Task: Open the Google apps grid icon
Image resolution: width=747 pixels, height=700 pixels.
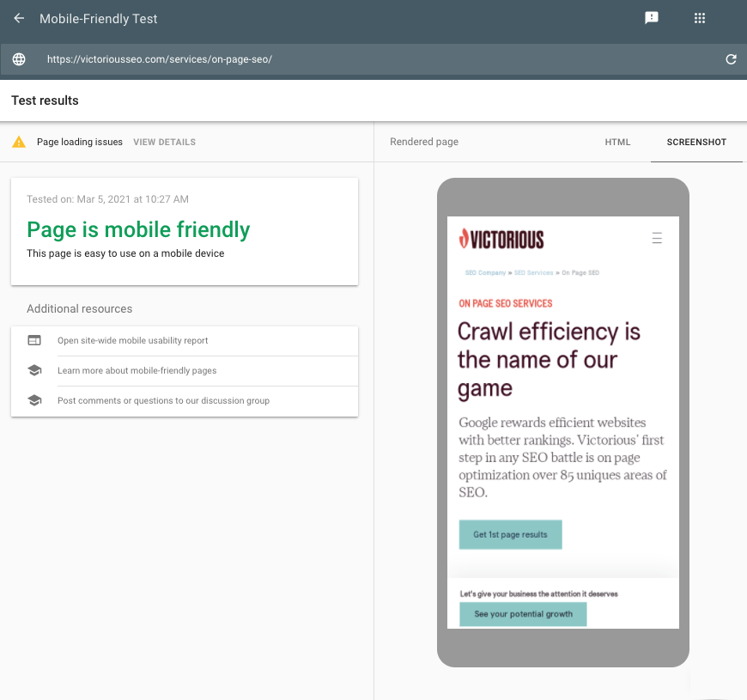Action: (700, 18)
